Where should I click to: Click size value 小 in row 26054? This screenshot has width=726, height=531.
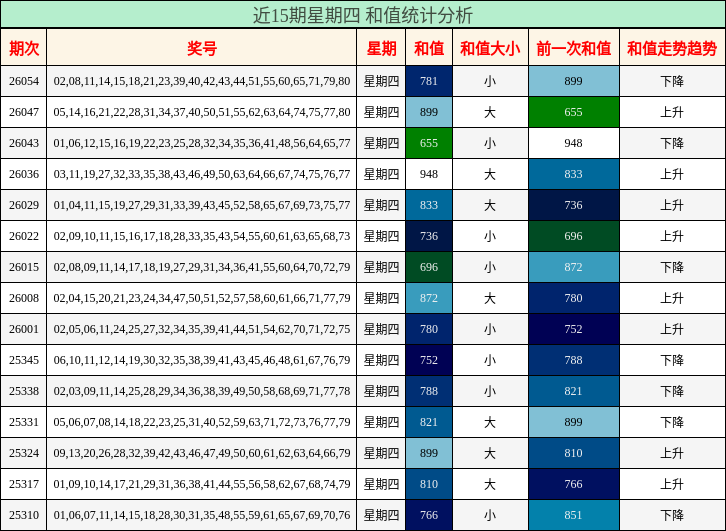pos(490,81)
